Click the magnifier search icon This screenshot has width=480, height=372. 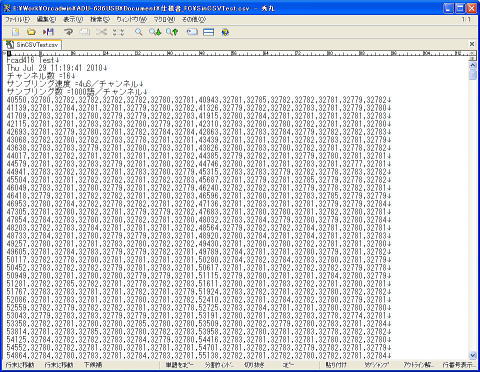pyautogui.click(x=138, y=32)
